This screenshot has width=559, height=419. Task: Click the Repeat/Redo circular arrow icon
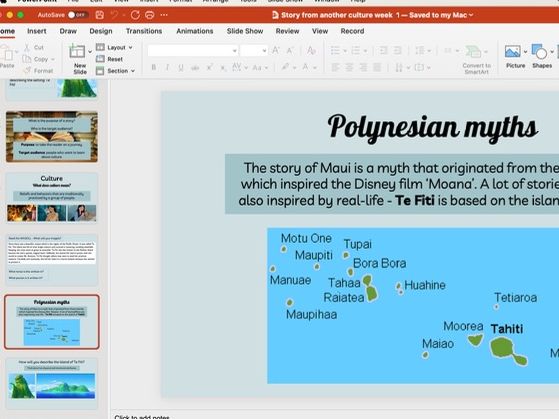tap(135, 15)
